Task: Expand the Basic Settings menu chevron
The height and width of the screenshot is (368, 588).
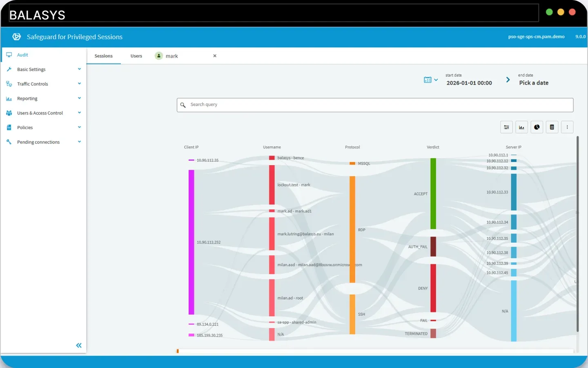Action: click(x=79, y=69)
